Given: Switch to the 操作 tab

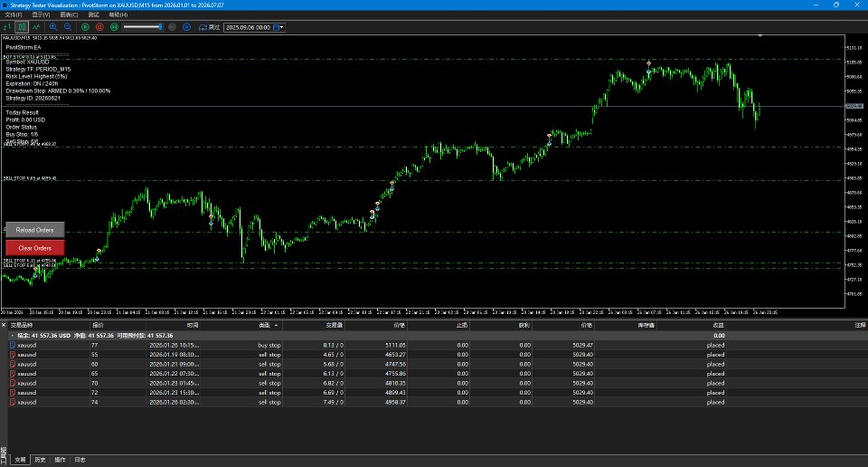Looking at the screenshot, I should click(x=61, y=460).
